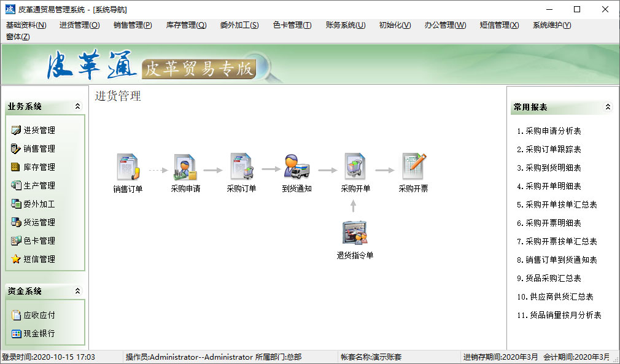
Task: Open the 退货指令单 icon
Action: point(355,233)
